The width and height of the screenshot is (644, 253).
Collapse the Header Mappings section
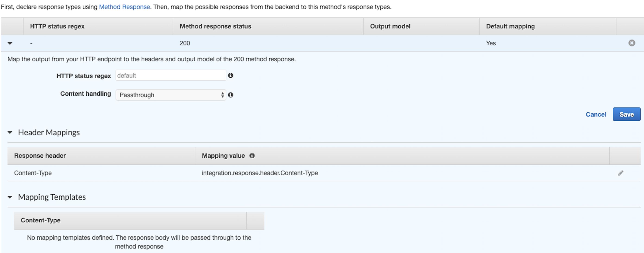point(10,133)
